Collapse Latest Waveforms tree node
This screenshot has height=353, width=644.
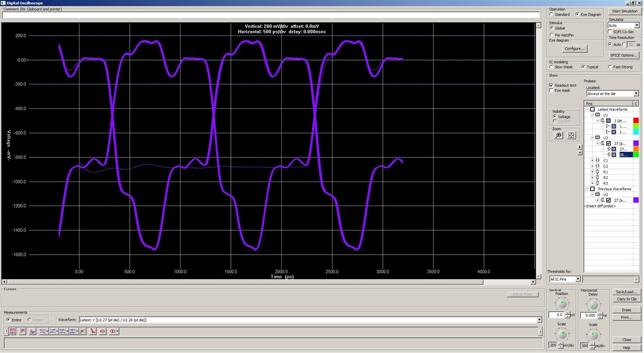pos(587,109)
